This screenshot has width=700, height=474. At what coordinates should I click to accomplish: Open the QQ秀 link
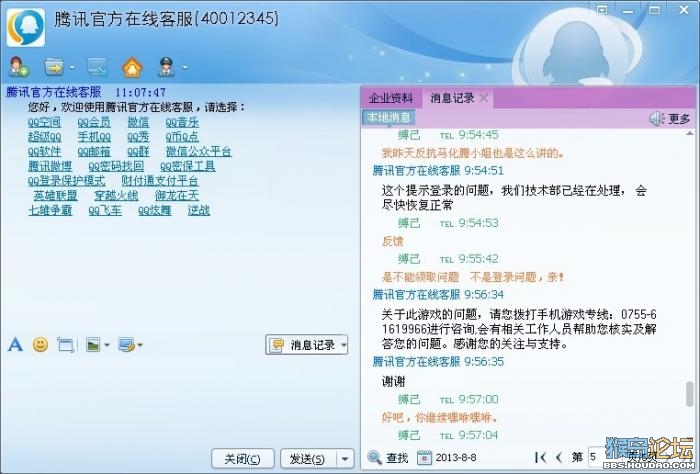pyautogui.click(x=138, y=137)
